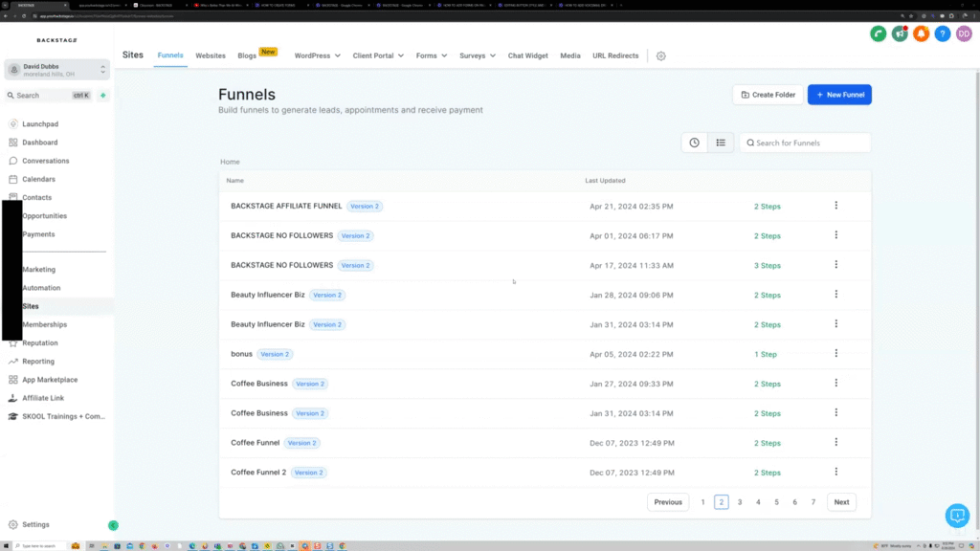Open the SKOOL Trainings + Community sidebar item
Image resolution: width=980 pixels, height=551 pixels.
pyautogui.click(x=61, y=415)
